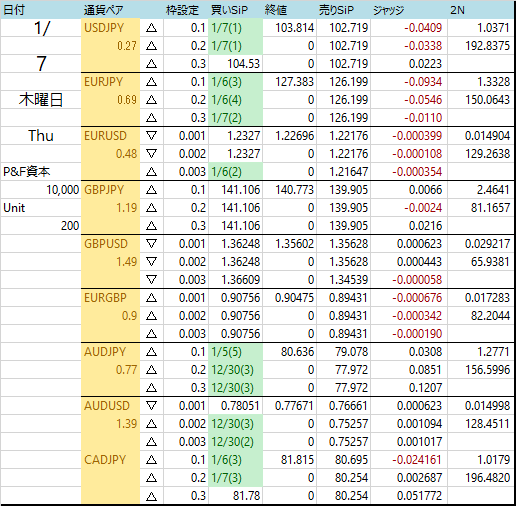Image resolution: width=516 pixels, height=506 pixels.
Task: Select the 2N value 192.8375
Action: tap(488, 46)
